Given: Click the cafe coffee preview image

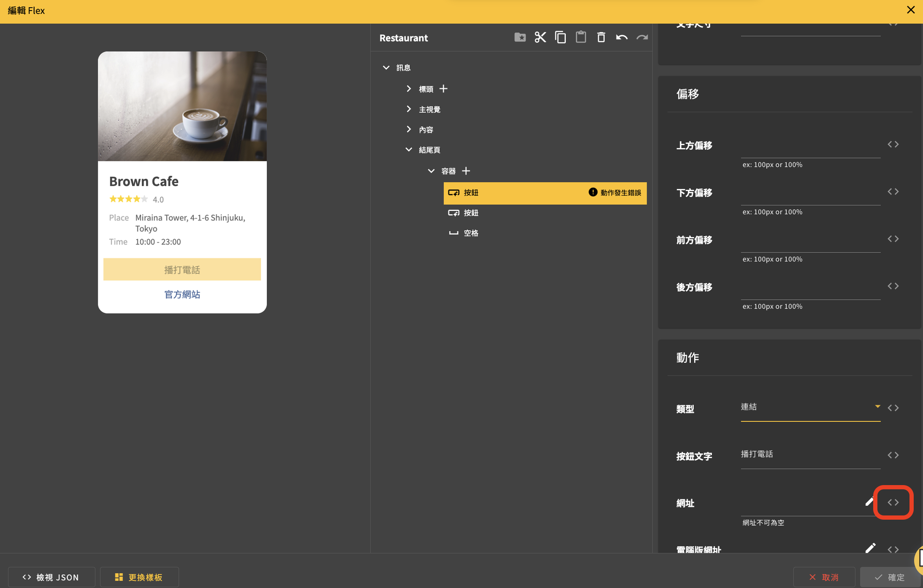Looking at the screenshot, I should [182, 106].
